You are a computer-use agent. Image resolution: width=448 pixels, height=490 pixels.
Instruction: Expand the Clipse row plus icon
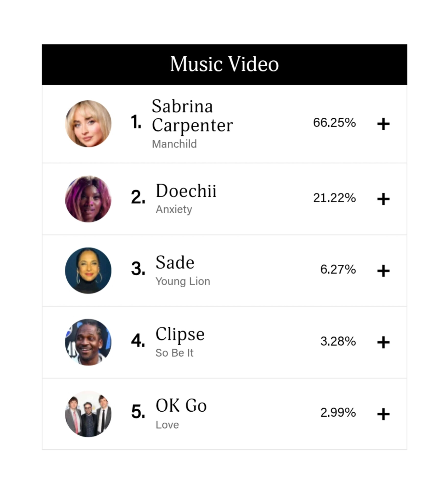point(383,342)
